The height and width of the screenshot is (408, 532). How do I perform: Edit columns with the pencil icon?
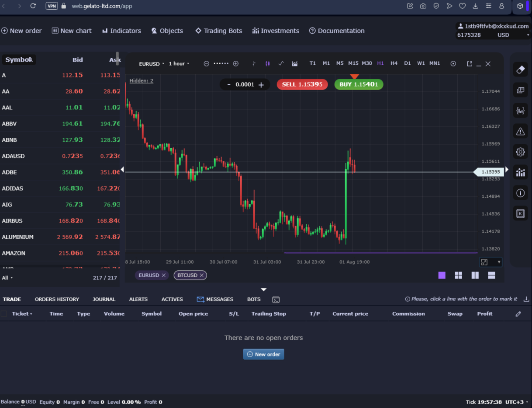[x=518, y=314]
